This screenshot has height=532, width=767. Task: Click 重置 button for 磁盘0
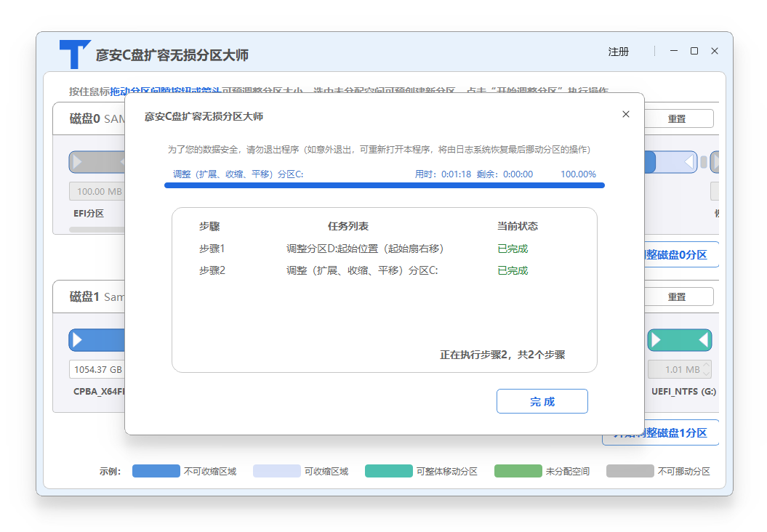click(677, 118)
